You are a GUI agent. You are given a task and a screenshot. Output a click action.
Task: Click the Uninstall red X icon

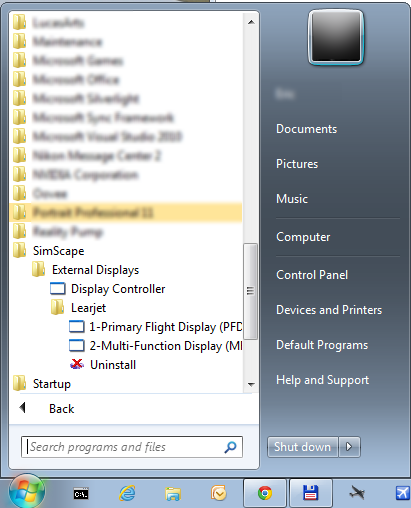click(x=77, y=364)
